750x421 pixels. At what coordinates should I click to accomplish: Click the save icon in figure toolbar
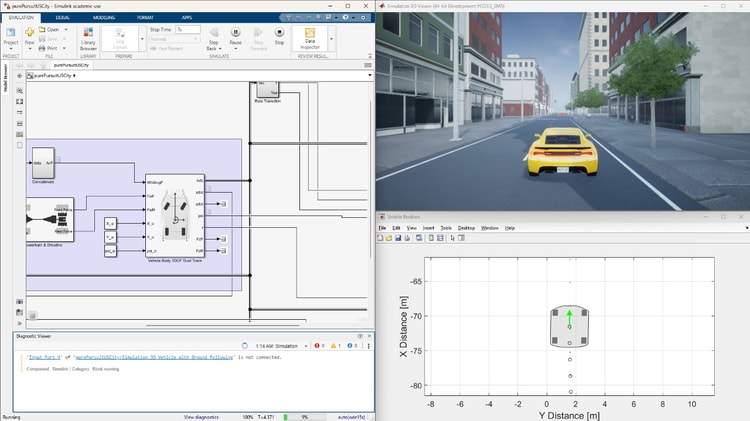point(398,238)
